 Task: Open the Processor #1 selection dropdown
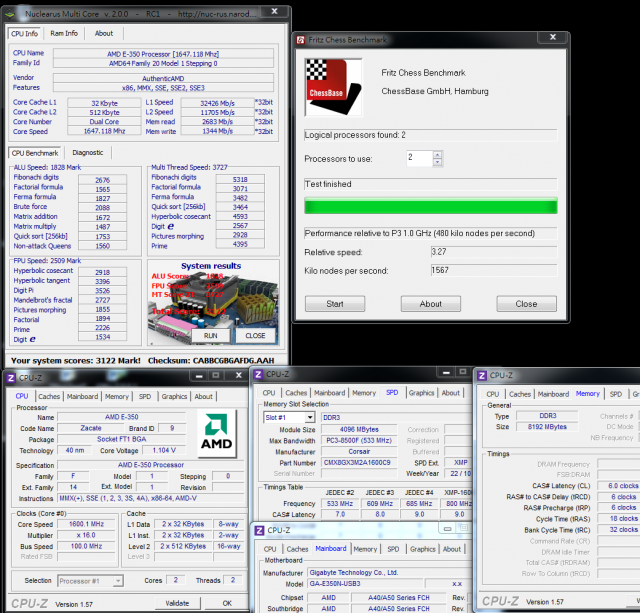click(118, 581)
